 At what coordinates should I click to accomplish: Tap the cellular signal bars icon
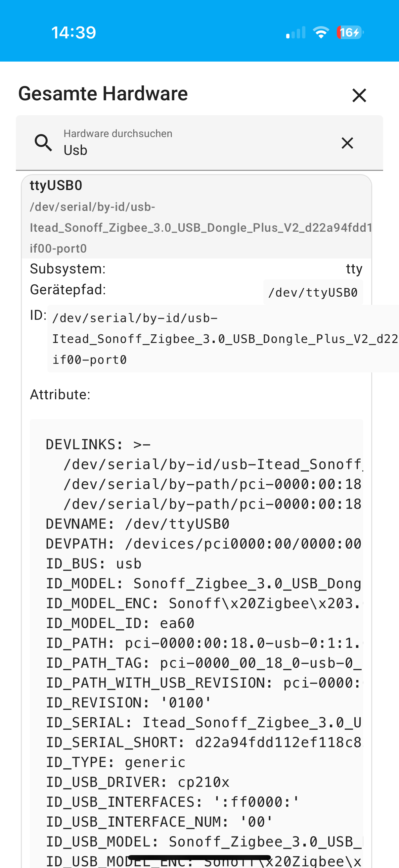tap(296, 32)
